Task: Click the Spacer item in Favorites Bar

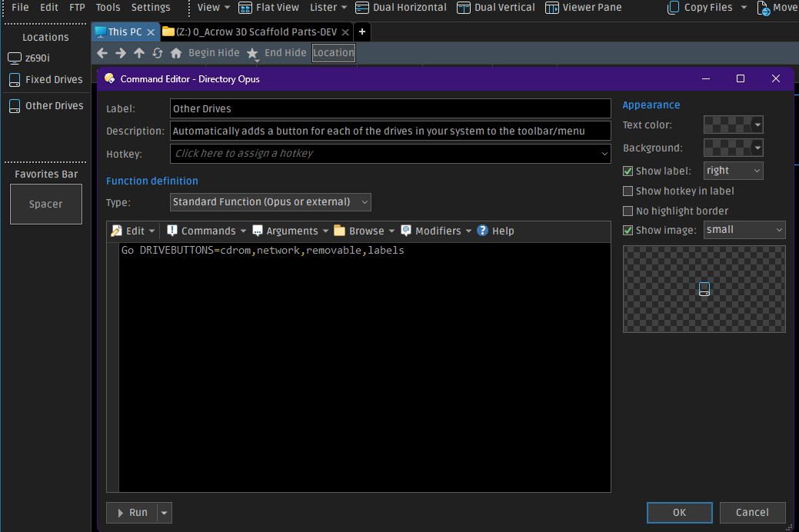Action: pos(46,204)
